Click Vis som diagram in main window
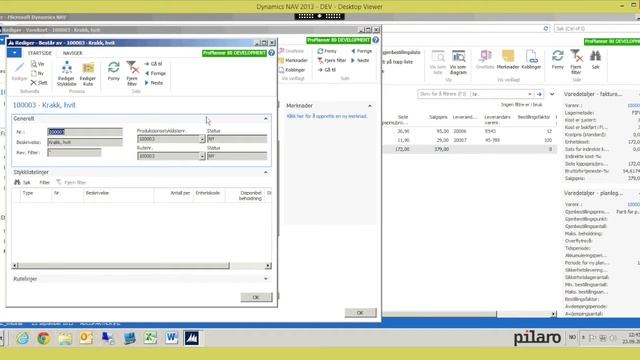This screenshot has height=360, width=640. tap(458, 62)
